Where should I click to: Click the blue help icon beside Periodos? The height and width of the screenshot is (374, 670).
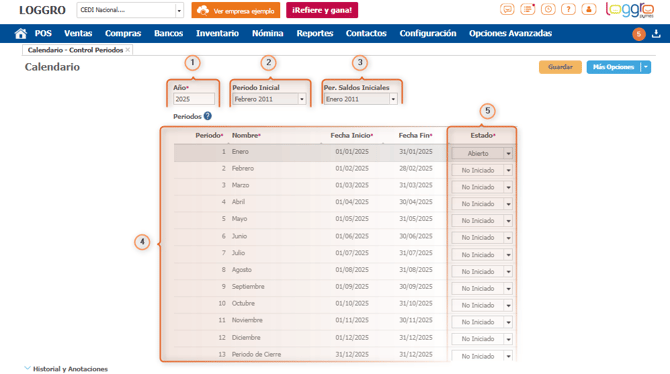point(208,116)
